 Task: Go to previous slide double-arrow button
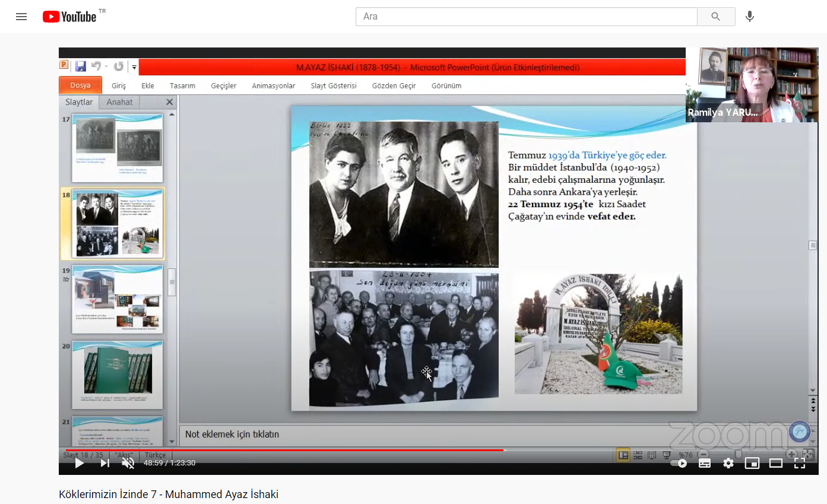point(813,401)
